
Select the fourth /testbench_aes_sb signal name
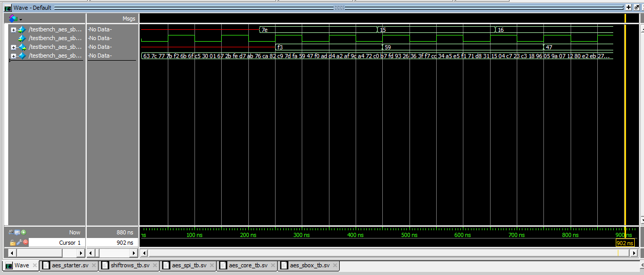coord(55,56)
